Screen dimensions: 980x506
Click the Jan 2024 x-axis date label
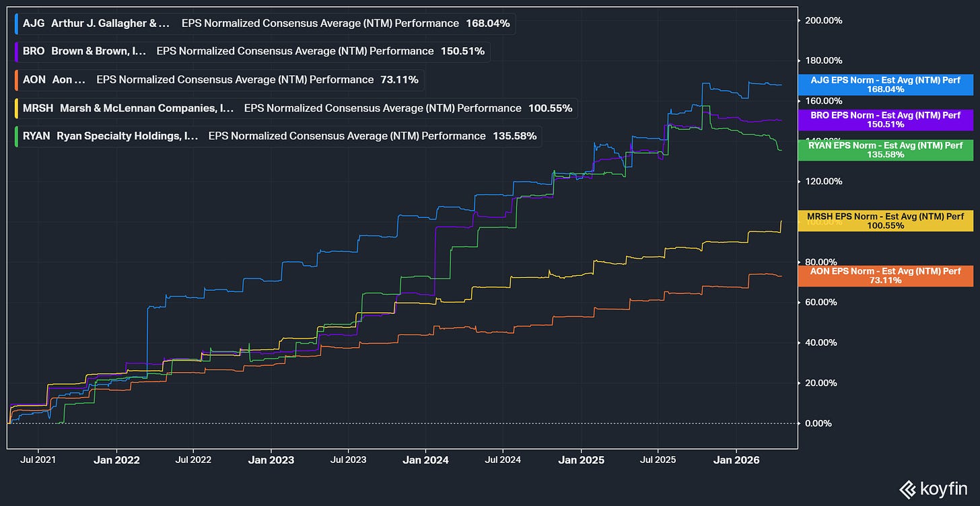[426, 460]
